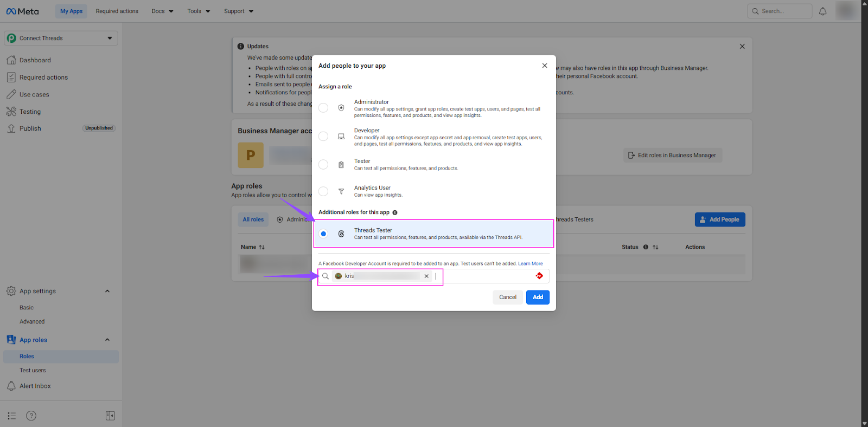868x427 pixels.
Task: Collapse the App settings section
Action: (107, 292)
